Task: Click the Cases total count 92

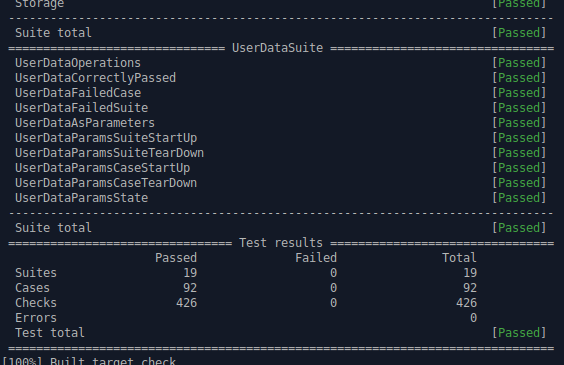Action: coord(470,288)
